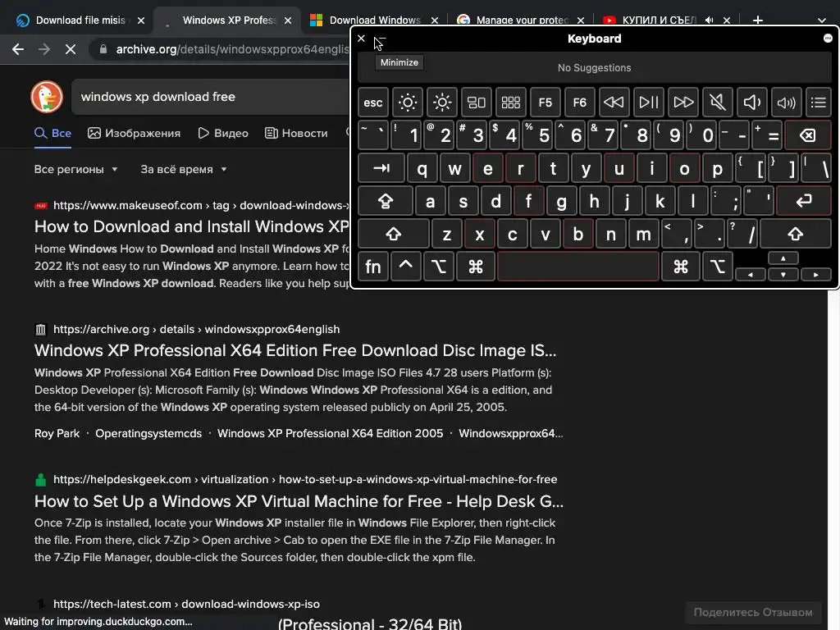Open a new browser tab
840x630 pixels.
[x=757, y=21]
